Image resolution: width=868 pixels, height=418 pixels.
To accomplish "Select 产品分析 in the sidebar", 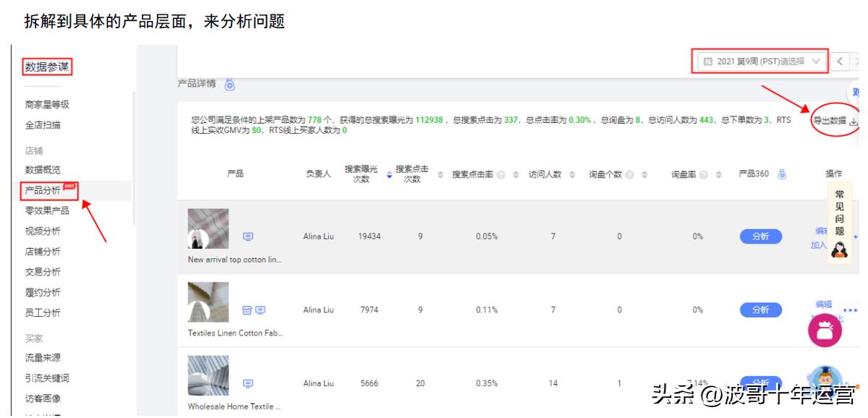I will (43, 191).
